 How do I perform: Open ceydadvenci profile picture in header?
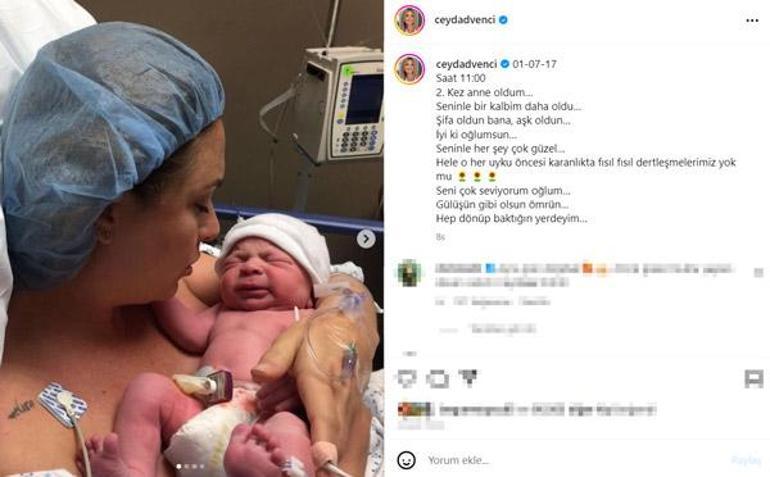(410, 20)
